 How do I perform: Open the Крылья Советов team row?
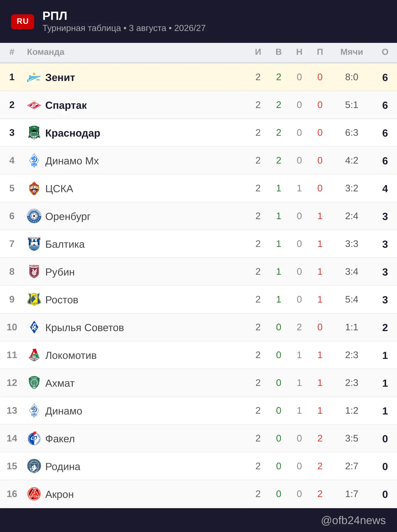point(198,327)
